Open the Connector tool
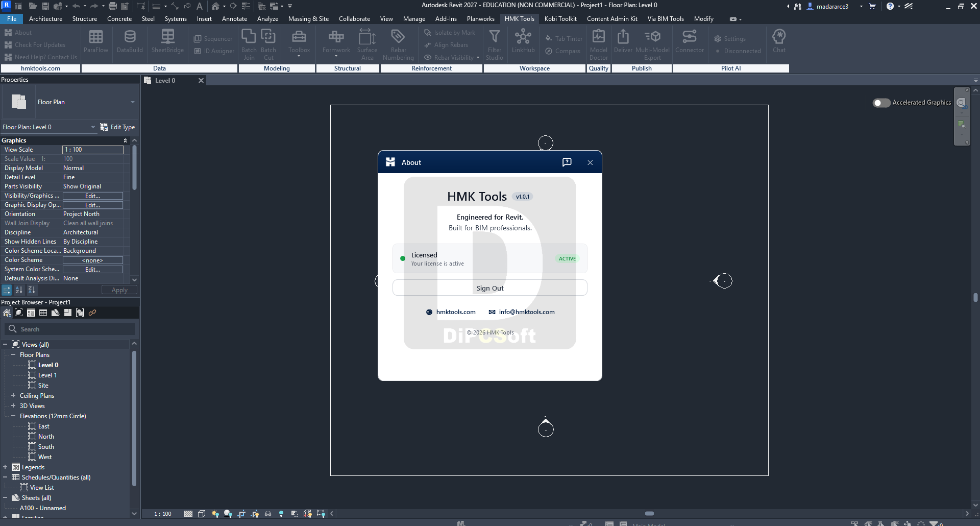980x526 pixels. (x=690, y=41)
